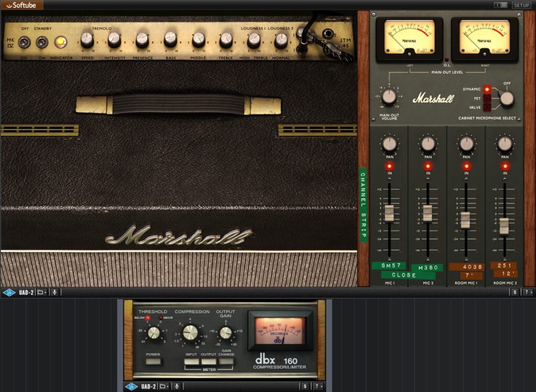Toggle the ROOM MIC 1 IN button
Viewport: 536px width, 392px height.
coord(466,166)
